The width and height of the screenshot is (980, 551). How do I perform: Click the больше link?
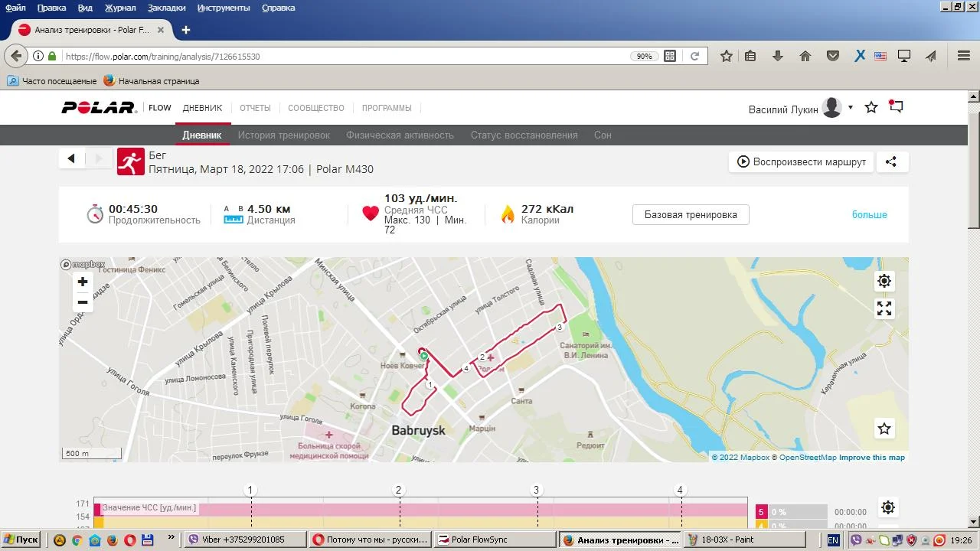pyautogui.click(x=870, y=215)
